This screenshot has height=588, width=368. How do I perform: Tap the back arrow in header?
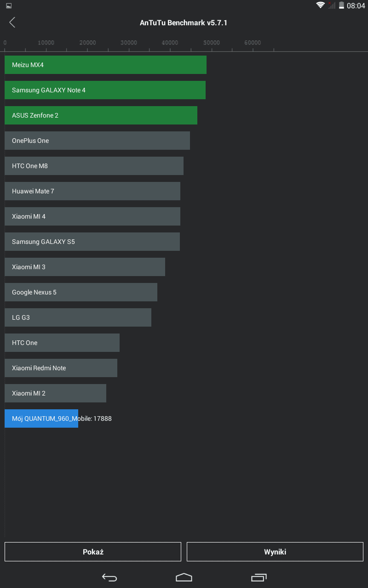(12, 23)
